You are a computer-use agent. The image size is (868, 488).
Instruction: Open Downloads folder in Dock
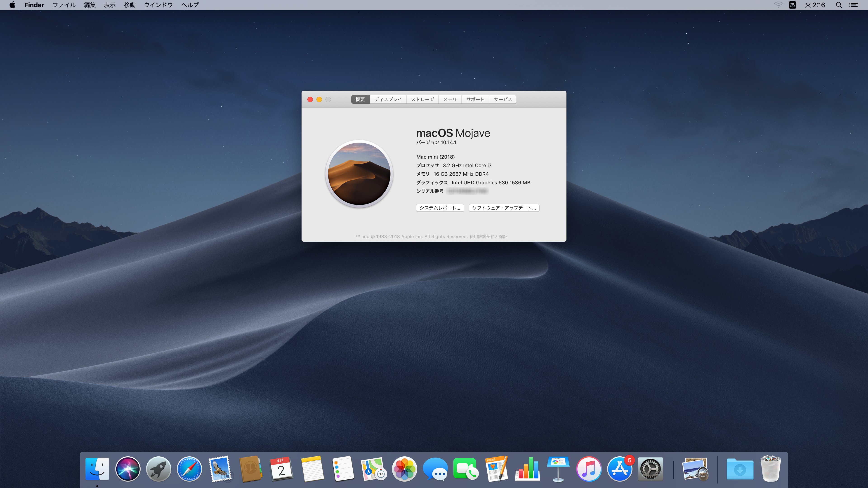(x=740, y=469)
